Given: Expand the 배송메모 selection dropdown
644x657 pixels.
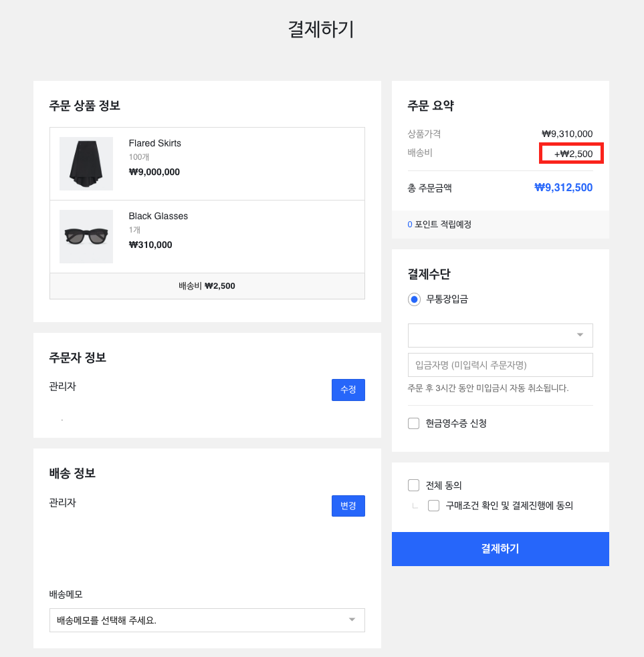Looking at the screenshot, I should [x=207, y=620].
